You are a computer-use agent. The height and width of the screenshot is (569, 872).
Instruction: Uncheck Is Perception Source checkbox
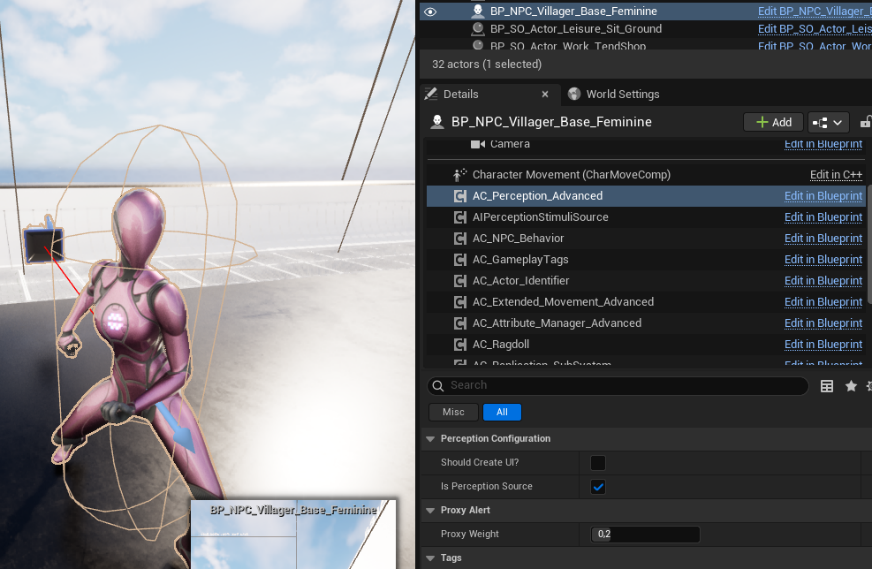(598, 487)
